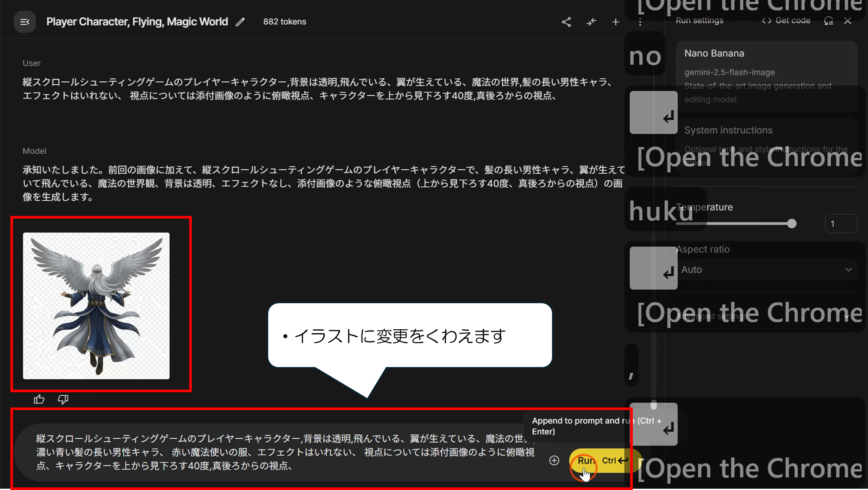This screenshot has width=868, height=490.
Task: Select the Nano Banana model card
Action: click(x=766, y=76)
